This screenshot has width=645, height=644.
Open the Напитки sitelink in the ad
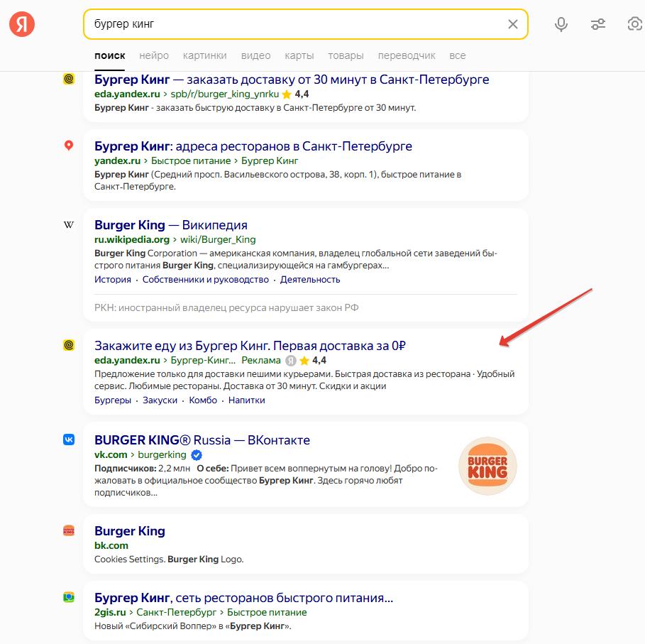[x=246, y=400]
